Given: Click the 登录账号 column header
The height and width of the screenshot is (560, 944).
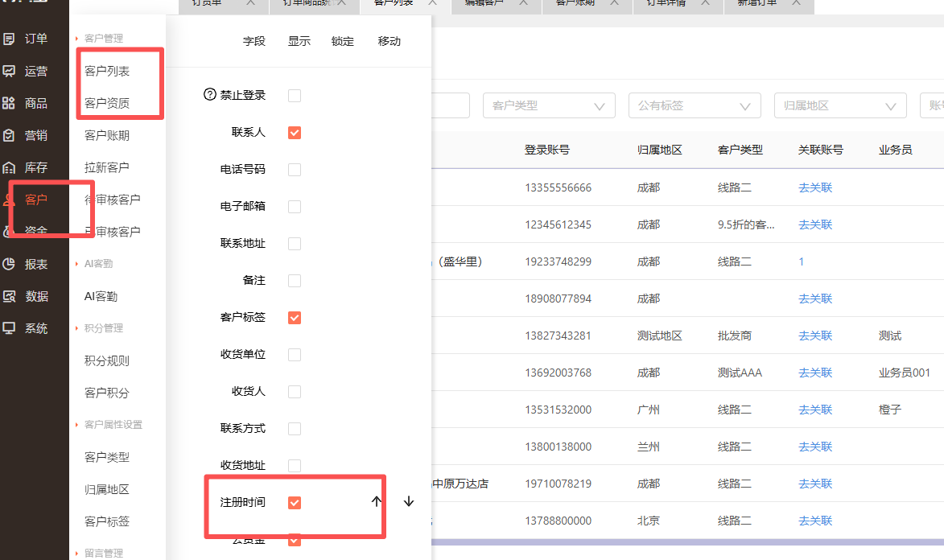Looking at the screenshot, I should tap(546, 150).
